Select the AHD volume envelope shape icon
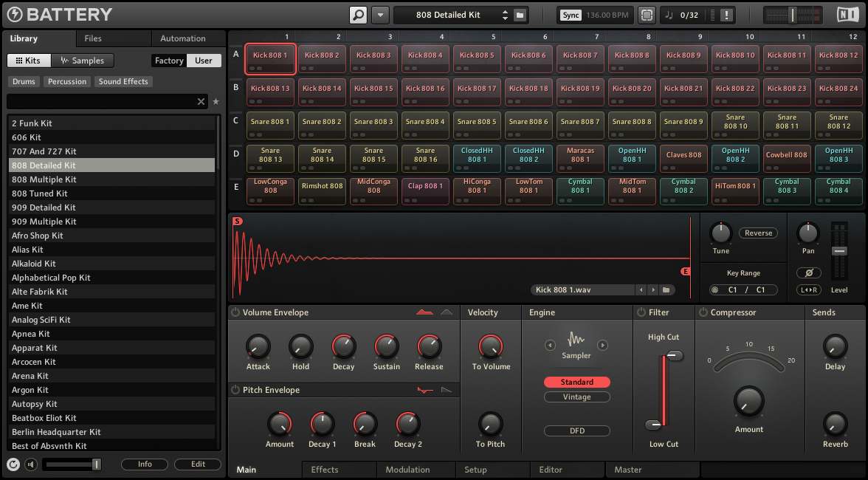Viewport: 868px width, 480px height. pyautogui.click(x=446, y=312)
